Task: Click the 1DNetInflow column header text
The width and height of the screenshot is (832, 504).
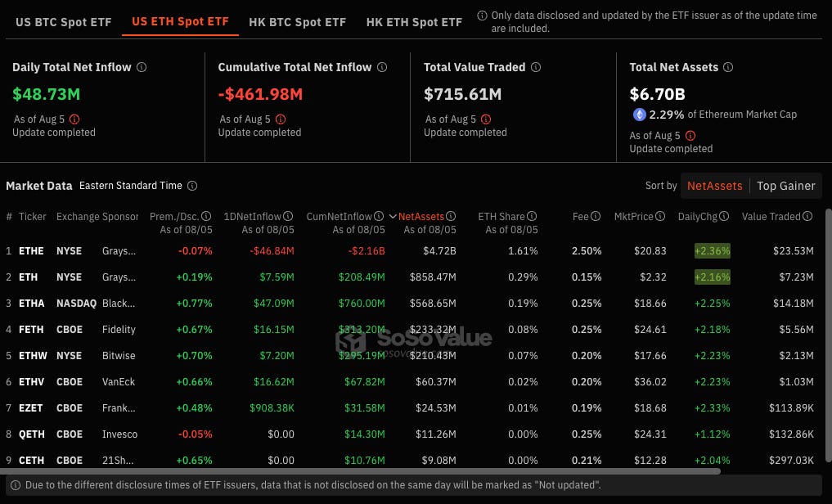Action: [252, 217]
